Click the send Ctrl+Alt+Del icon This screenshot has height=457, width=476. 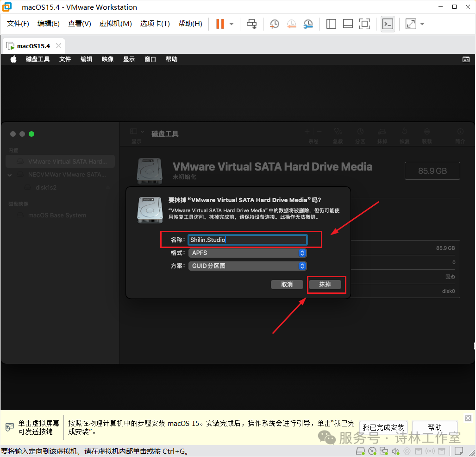point(252,24)
